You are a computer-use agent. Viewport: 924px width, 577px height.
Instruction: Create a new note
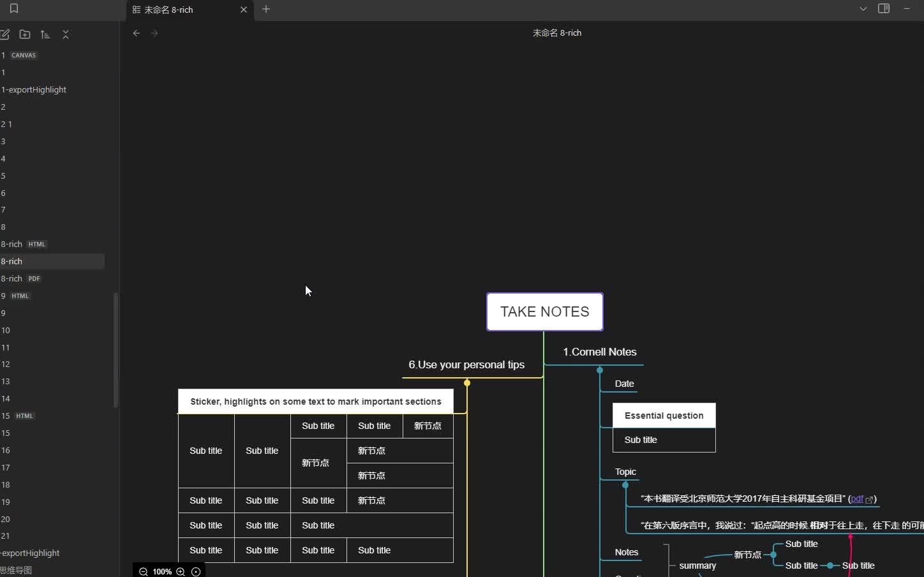coord(6,34)
